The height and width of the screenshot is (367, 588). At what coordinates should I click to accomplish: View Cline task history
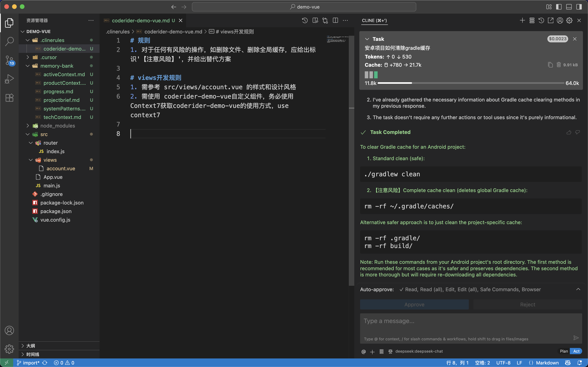(x=541, y=20)
